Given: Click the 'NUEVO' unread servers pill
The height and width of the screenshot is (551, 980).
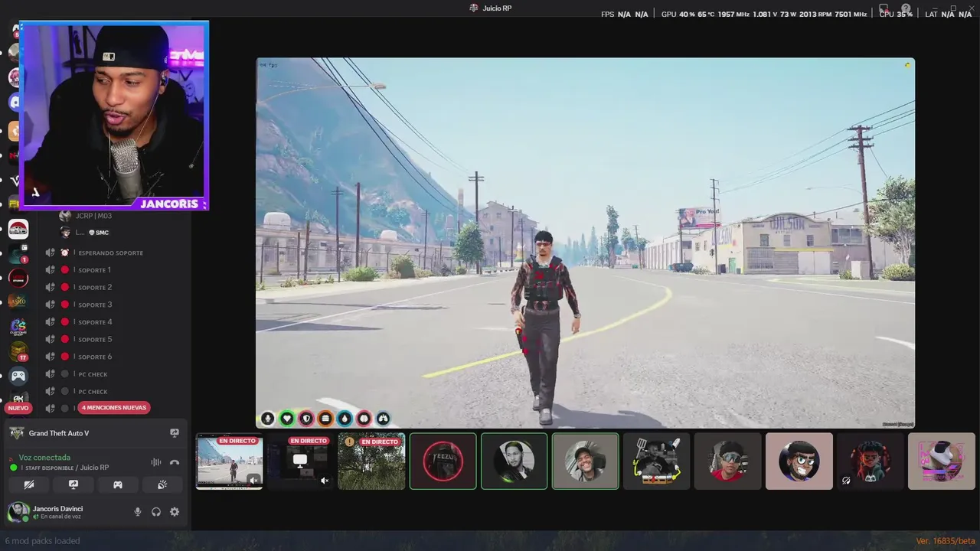Looking at the screenshot, I should [18, 408].
